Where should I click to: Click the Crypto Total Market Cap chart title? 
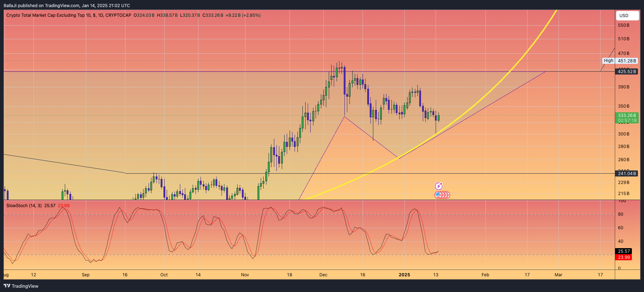(69, 15)
